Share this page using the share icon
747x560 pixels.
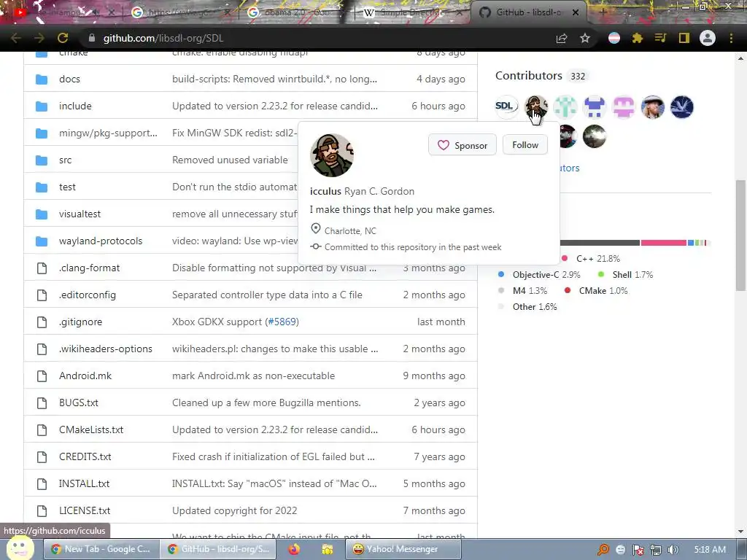pos(562,38)
